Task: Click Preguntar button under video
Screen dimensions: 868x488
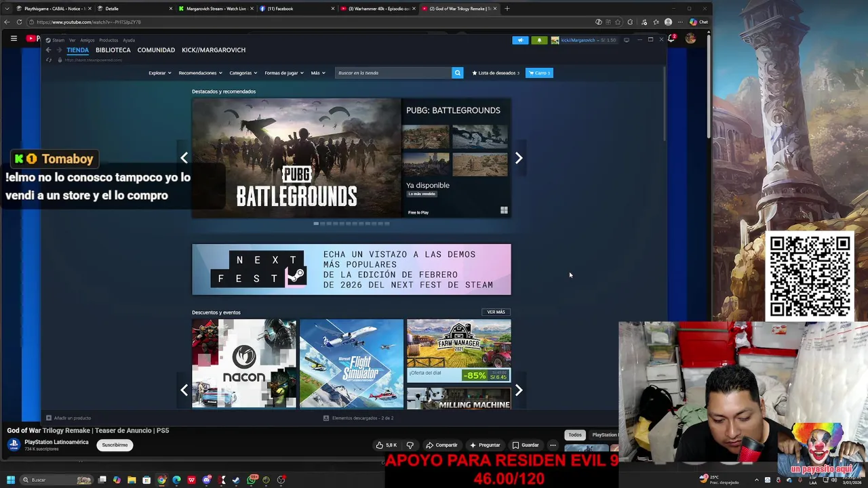Action: [484, 445]
